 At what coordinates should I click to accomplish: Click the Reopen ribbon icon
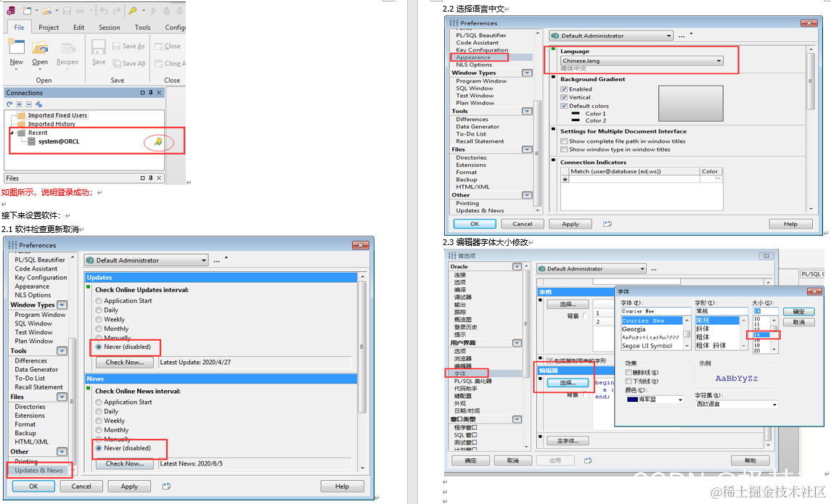click(67, 48)
